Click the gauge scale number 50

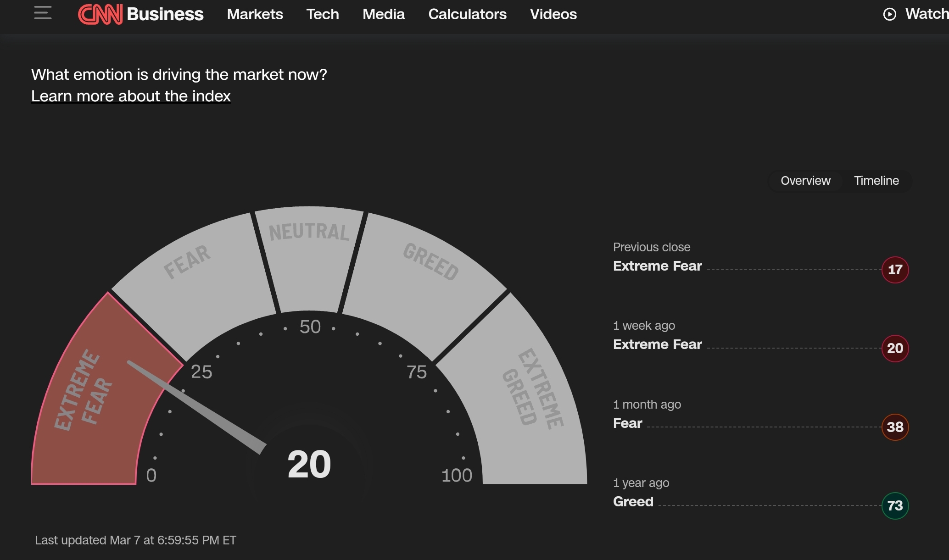(x=310, y=327)
